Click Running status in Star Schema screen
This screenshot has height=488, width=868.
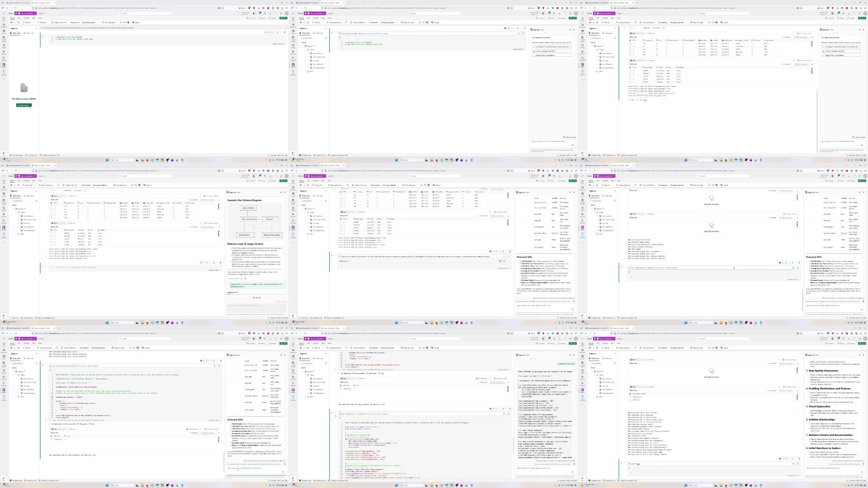pyautogui.click(x=14, y=318)
